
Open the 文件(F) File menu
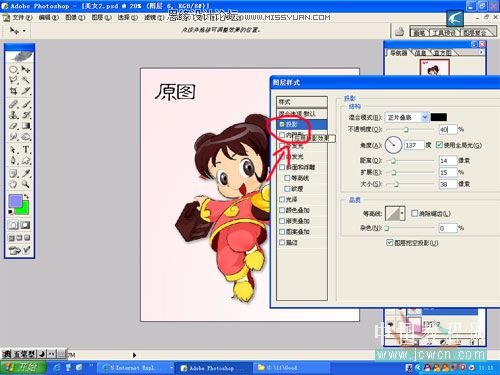point(22,17)
